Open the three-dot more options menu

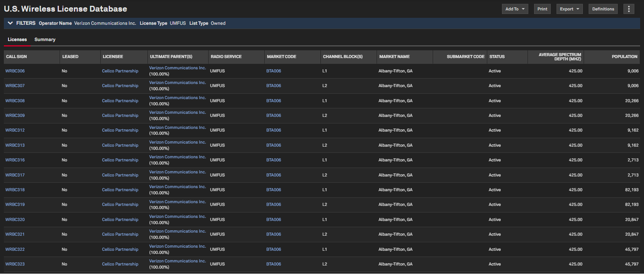pos(629,9)
